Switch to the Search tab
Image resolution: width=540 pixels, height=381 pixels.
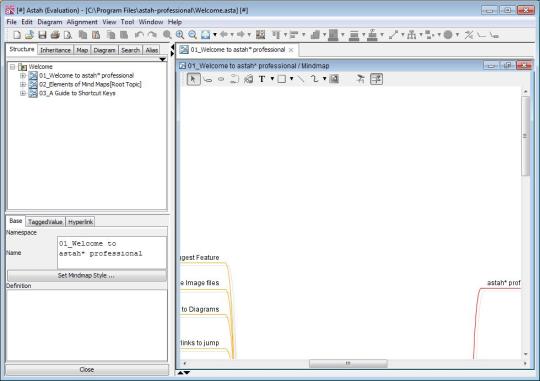coord(131,50)
